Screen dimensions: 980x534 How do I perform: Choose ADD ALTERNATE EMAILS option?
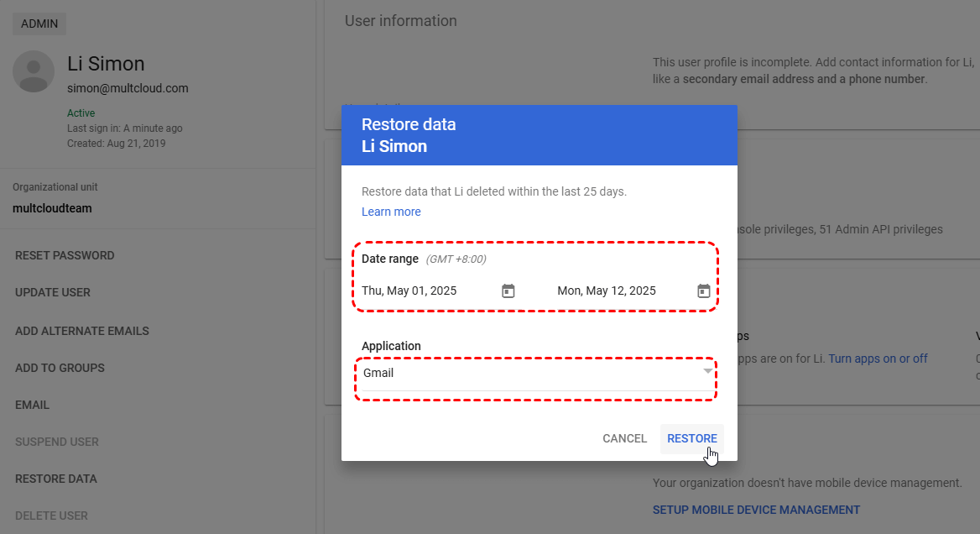click(82, 331)
